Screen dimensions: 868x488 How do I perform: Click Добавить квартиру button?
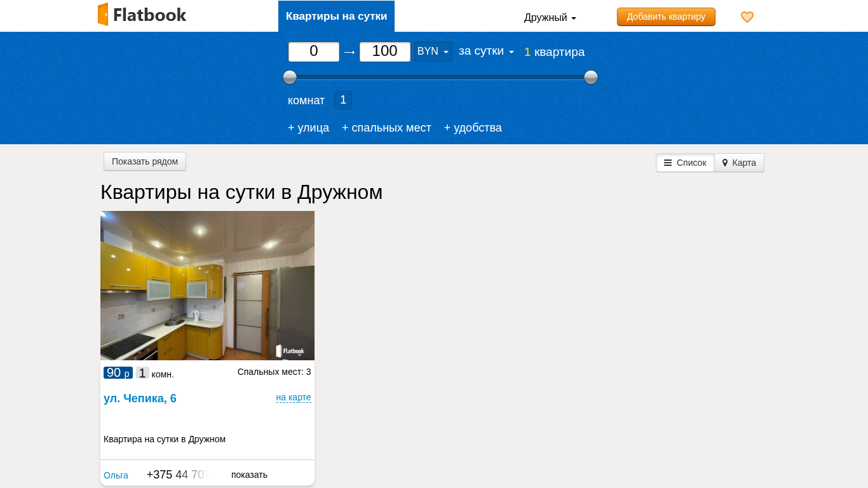pos(666,17)
